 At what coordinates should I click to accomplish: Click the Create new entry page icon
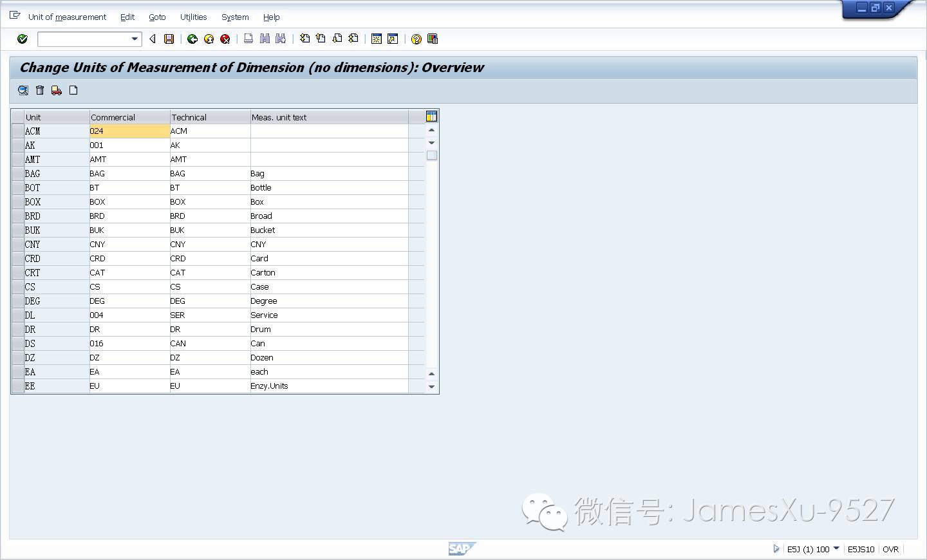click(73, 91)
